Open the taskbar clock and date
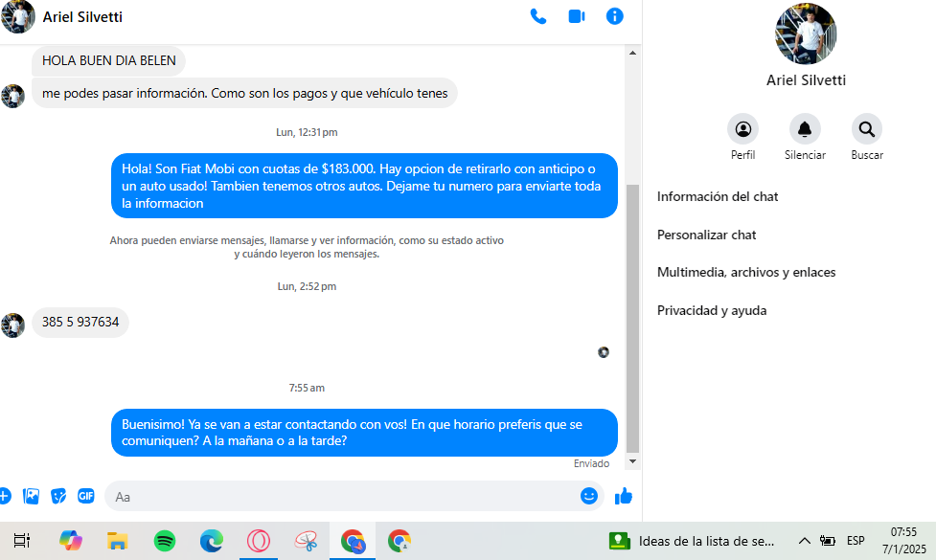This screenshot has height=560, width=936. (x=903, y=540)
